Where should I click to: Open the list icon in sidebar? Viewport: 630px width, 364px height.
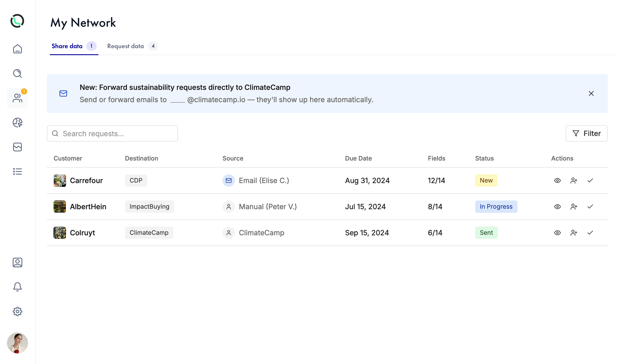[x=17, y=171]
